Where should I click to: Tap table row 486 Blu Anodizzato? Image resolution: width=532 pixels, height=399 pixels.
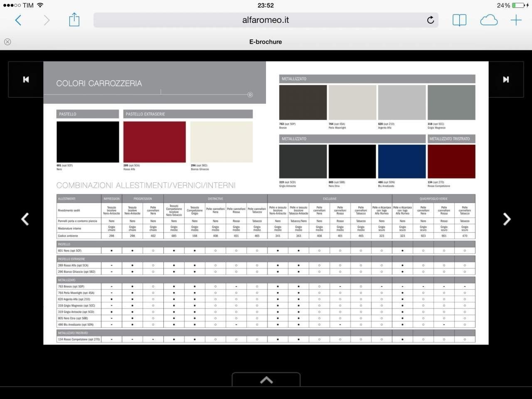tap(266, 325)
